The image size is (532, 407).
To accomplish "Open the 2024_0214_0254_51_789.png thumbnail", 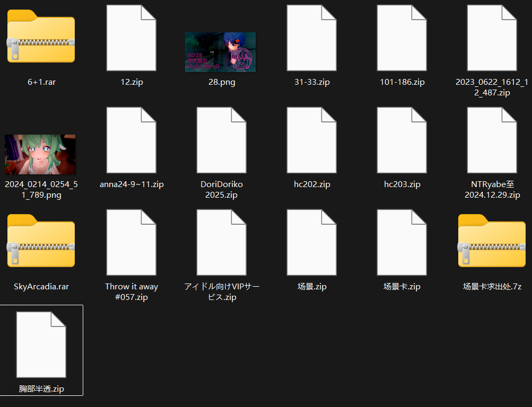I will pyautogui.click(x=40, y=154).
